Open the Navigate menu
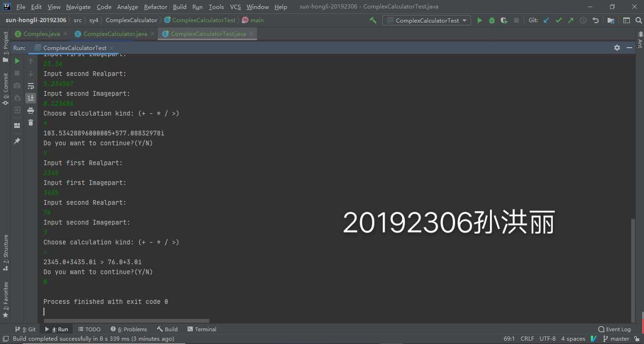 point(78,7)
